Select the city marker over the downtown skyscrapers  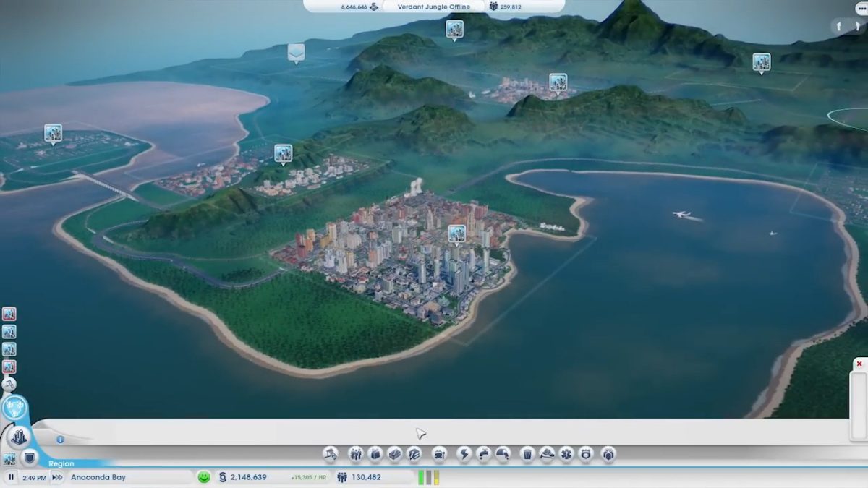pos(456,233)
